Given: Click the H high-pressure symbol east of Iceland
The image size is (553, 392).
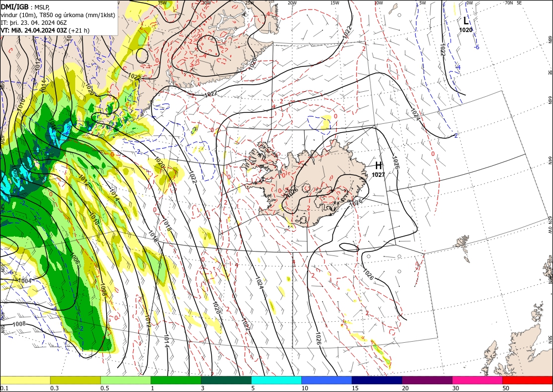Looking at the screenshot, I should click(378, 165).
